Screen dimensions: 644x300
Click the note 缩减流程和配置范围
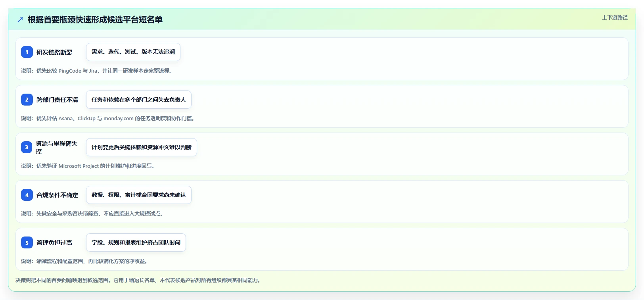(84, 261)
